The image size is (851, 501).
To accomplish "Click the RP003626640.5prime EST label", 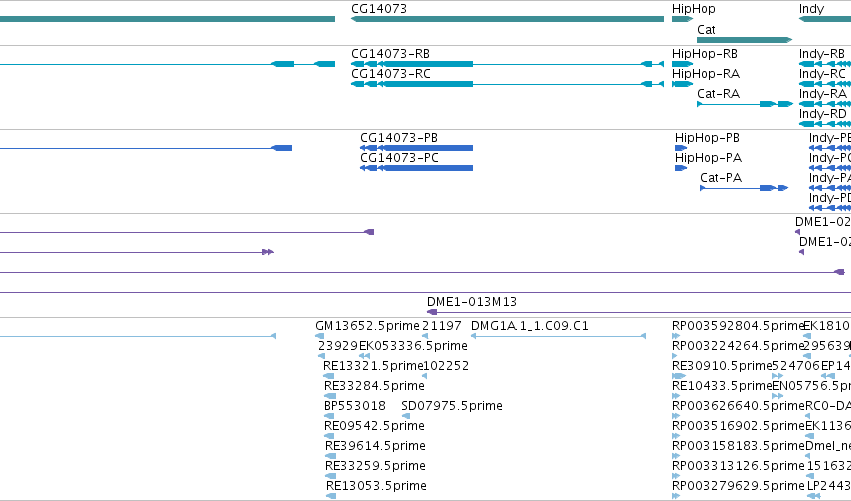I will point(738,407).
